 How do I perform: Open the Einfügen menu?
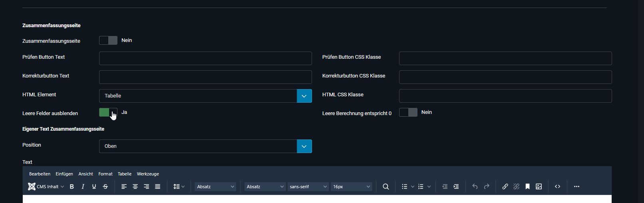[x=64, y=174]
